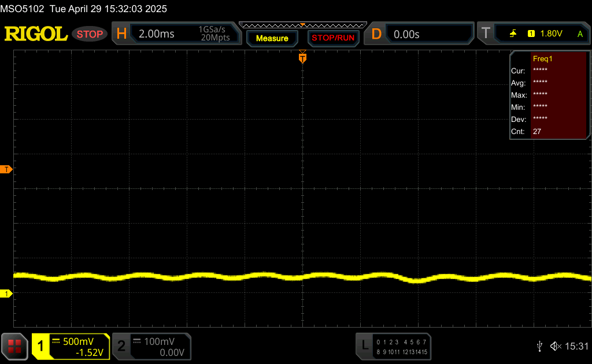Toggle channel 2 label
The image size is (592, 364).
pos(121,346)
